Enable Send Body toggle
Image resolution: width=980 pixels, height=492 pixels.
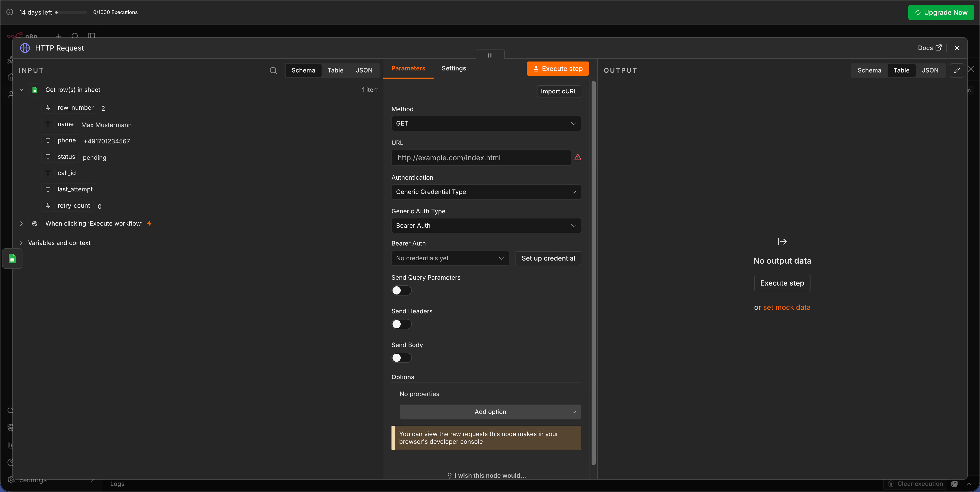click(x=401, y=358)
